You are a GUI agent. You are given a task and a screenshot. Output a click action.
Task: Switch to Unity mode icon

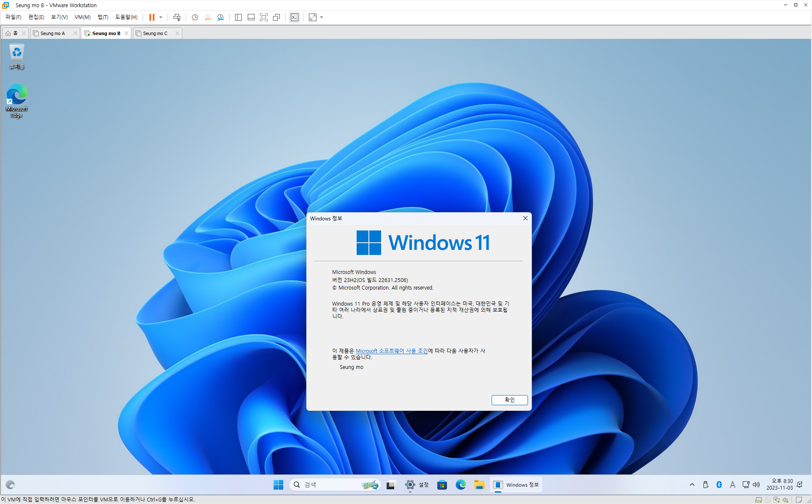click(276, 17)
